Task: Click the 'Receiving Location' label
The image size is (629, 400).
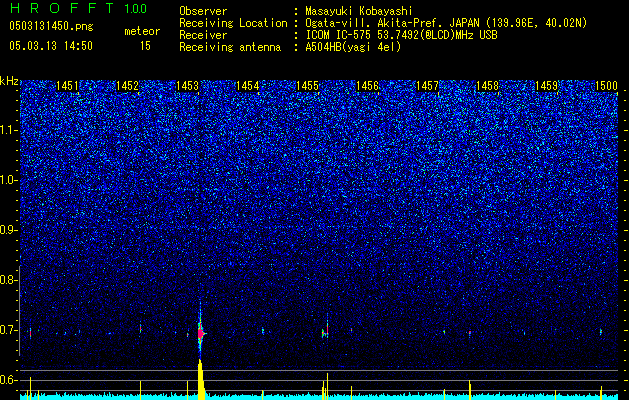Action: [x=233, y=23]
